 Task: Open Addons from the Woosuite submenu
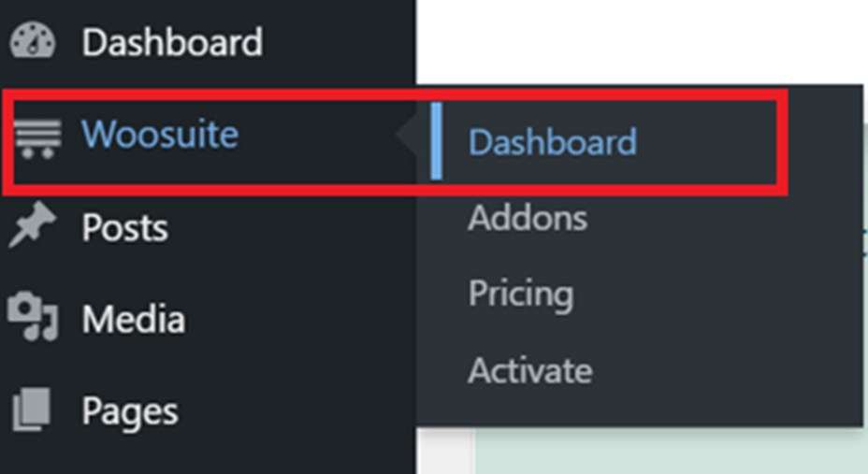[528, 218]
